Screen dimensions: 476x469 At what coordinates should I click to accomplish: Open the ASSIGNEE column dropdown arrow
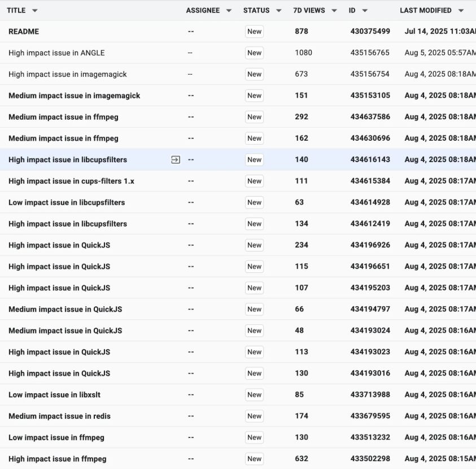(x=229, y=11)
